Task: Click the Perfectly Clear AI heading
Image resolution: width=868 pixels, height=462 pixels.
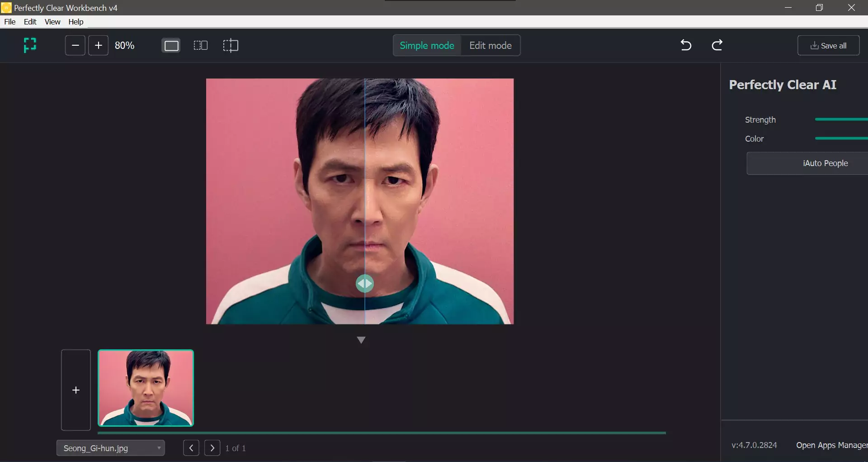Action: (783, 85)
